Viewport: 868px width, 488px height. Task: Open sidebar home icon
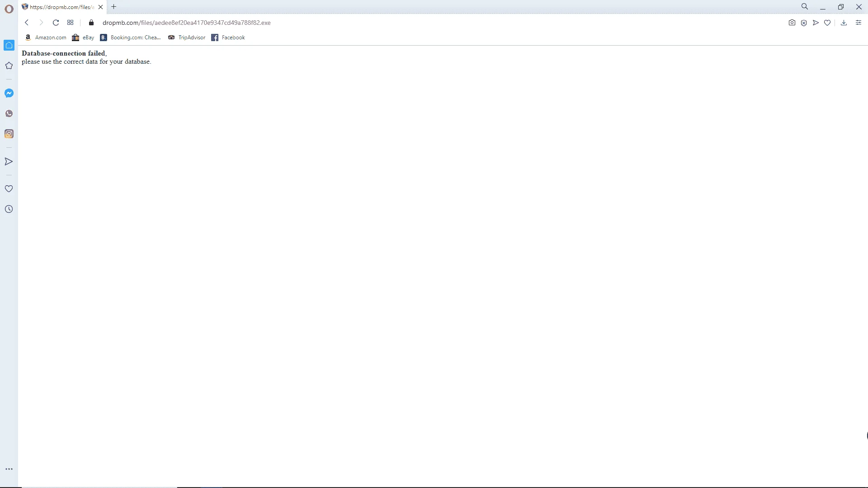click(x=9, y=45)
